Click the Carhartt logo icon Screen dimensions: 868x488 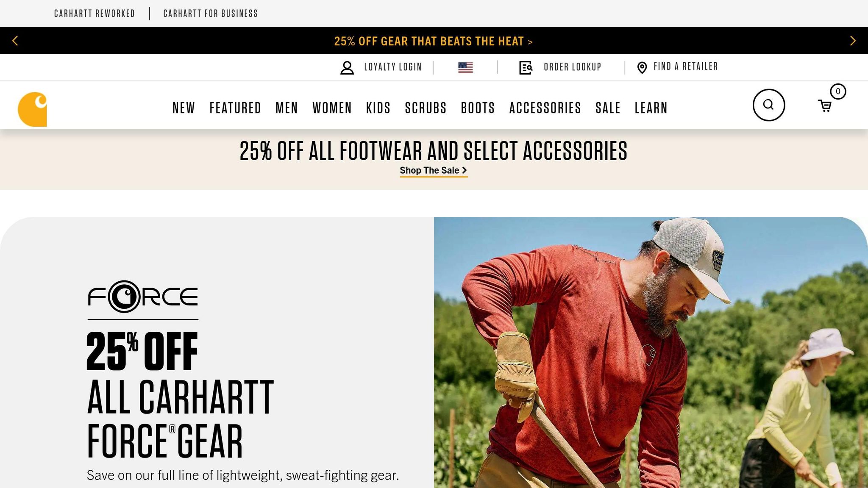(x=32, y=109)
